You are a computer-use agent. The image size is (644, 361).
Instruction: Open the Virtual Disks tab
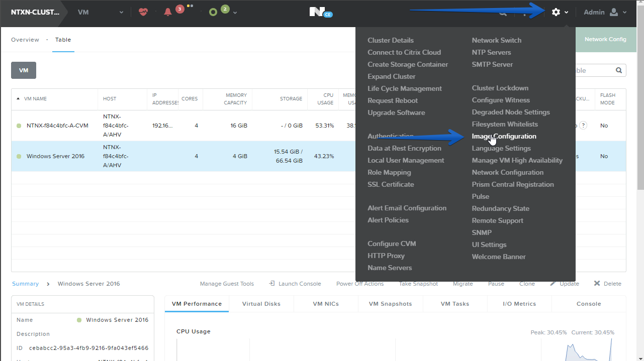coord(261,304)
